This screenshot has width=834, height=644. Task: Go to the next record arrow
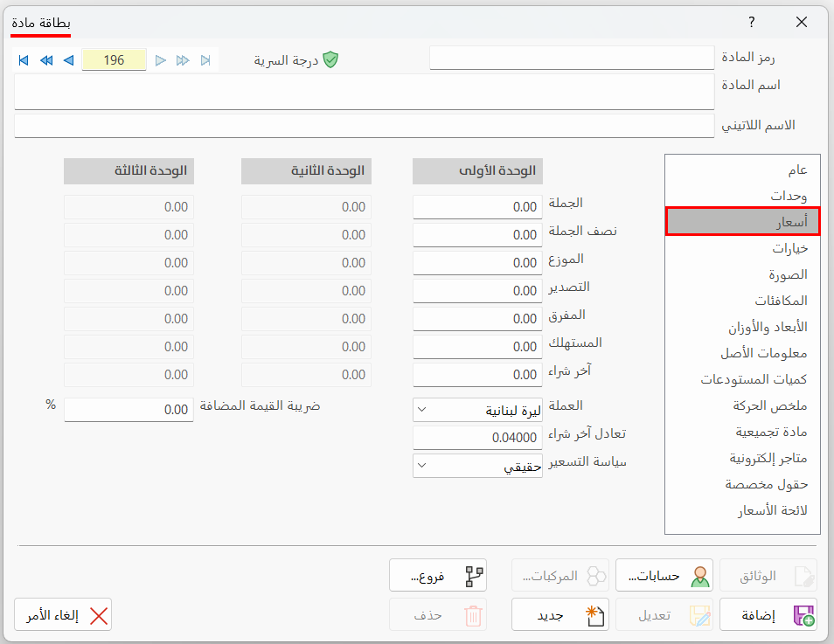click(x=161, y=60)
